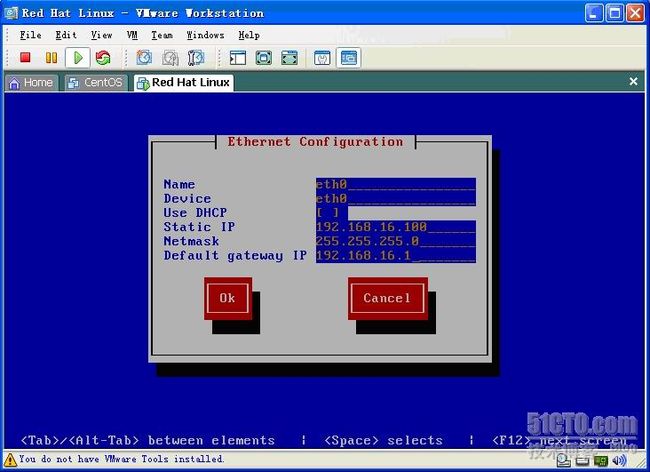Click the Name input field
Image resolution: width=650 pixels, height=472 pixels.
pyautogui.click(x=395, y=184)
